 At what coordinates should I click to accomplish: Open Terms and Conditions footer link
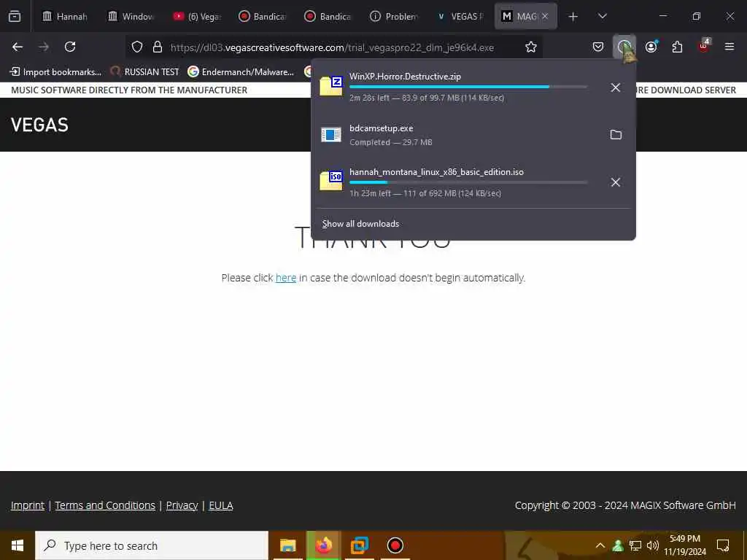click(x=105, y=505)
